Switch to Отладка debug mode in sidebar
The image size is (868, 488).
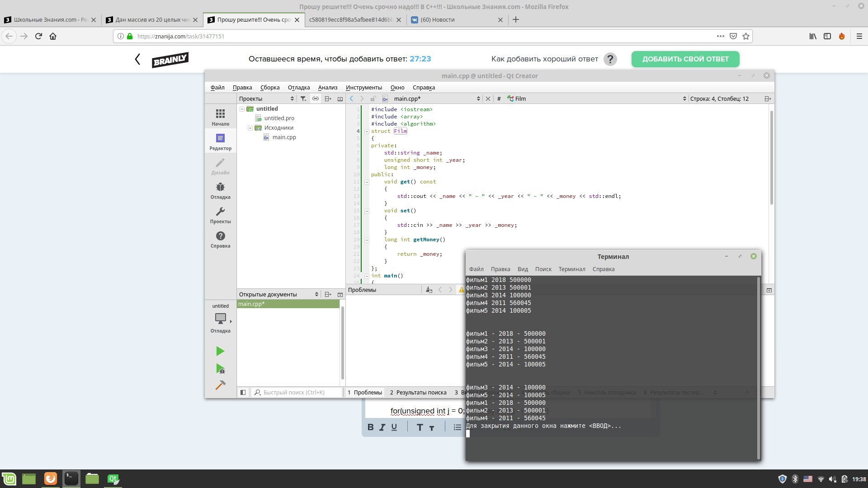point(220,190)
